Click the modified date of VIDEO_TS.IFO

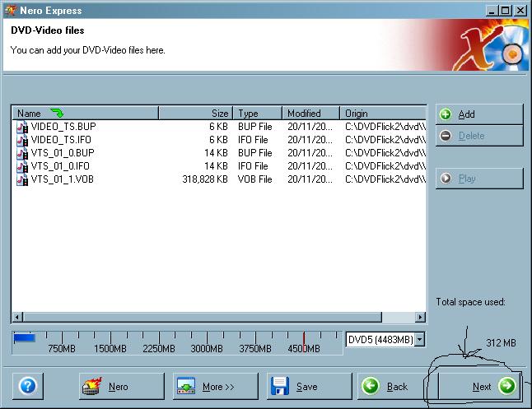coord(310,140)
